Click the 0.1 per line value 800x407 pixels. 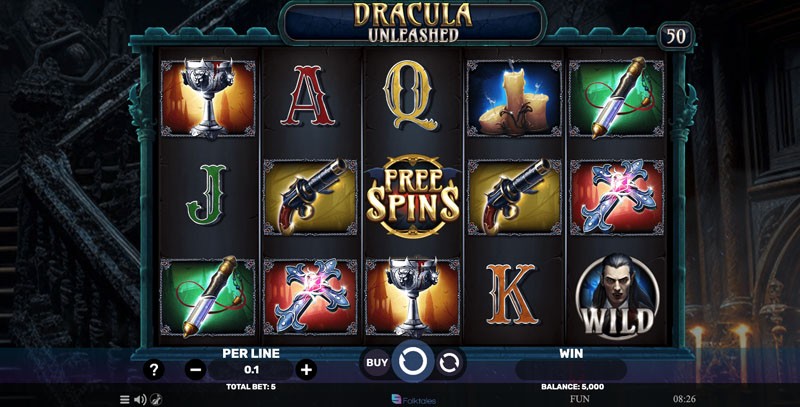[x=251, y=370]
